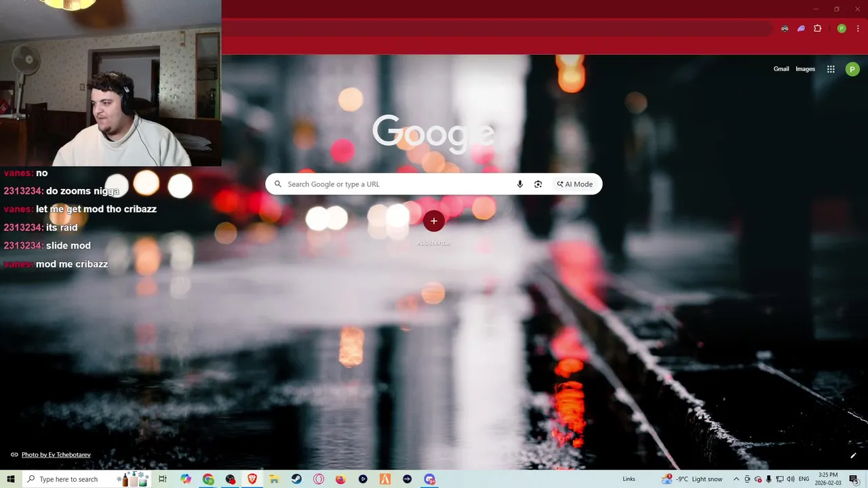This screenshot has width=868, height=488.
Task: Open the orange app icon on taskbar
Action: click(x=384, y=479)
